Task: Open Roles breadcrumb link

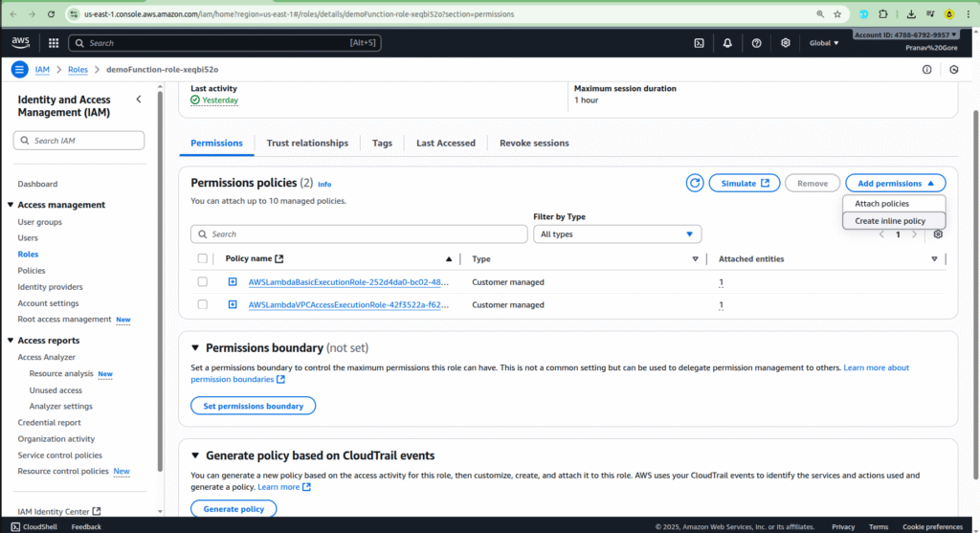Action: click(x=78, y=69)
